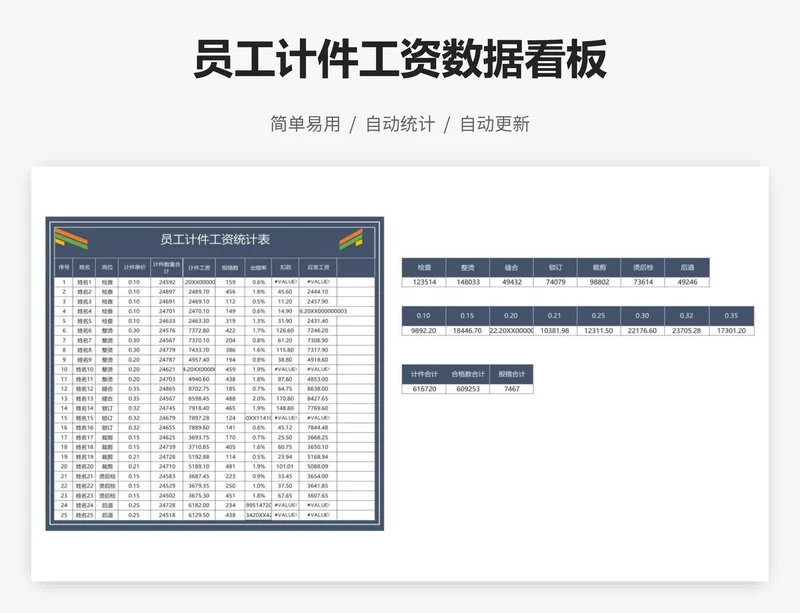Viewport: 800px width, 613px height.
Task: Select the payable wage cell 5088.09
Action: pos(318,467)
